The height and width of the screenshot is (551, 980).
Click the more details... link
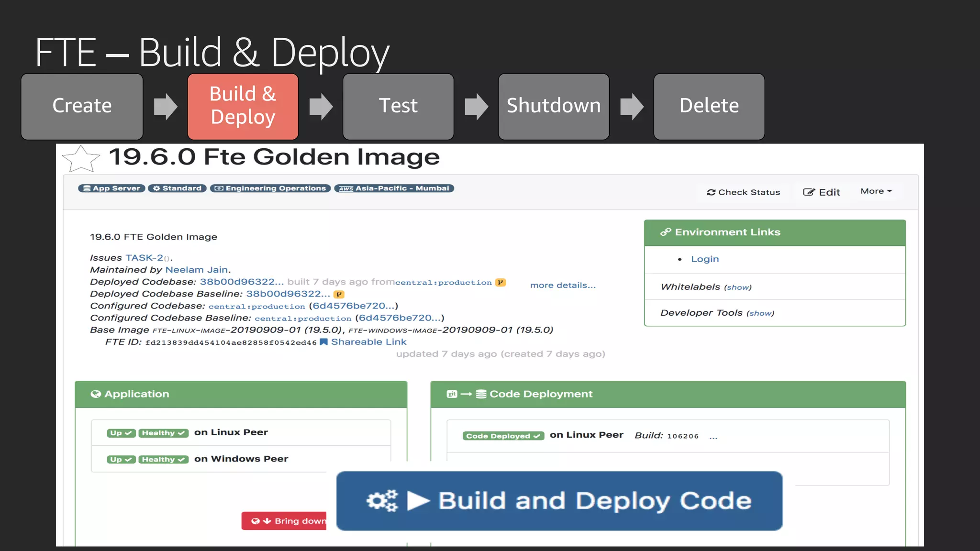pos(563,285)
